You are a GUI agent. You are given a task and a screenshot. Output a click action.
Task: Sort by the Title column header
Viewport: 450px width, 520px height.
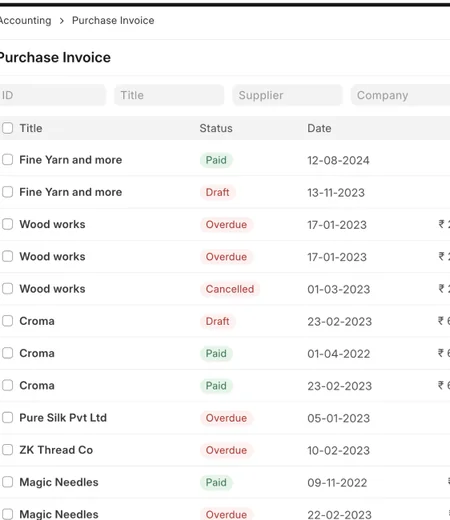pyautogui.click(x=31, y=128)
